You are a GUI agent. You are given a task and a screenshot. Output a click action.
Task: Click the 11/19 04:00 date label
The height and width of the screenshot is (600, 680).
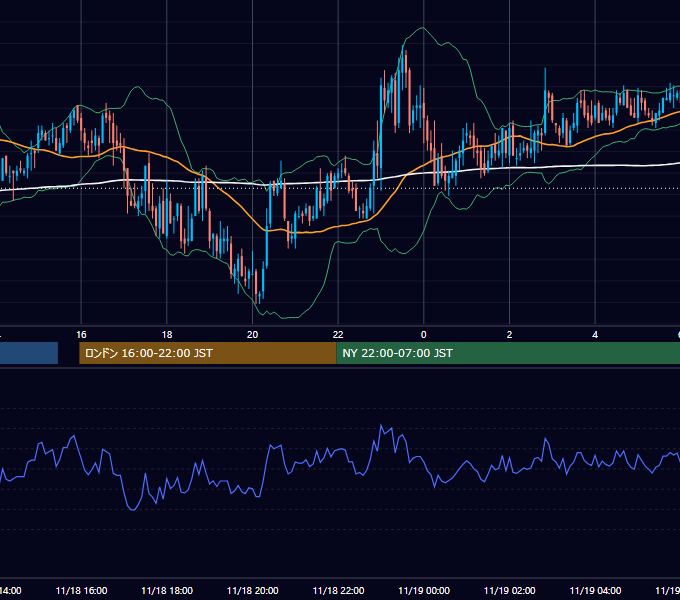(595, 590)
